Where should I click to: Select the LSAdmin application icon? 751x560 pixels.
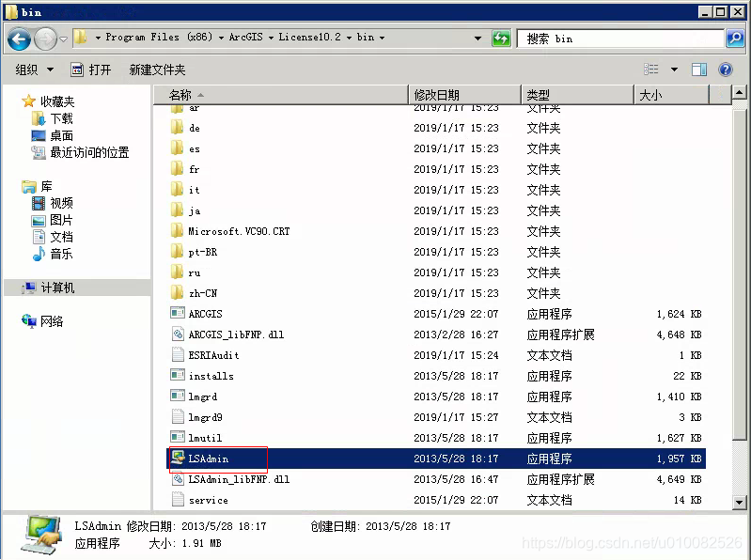[178, 458]
